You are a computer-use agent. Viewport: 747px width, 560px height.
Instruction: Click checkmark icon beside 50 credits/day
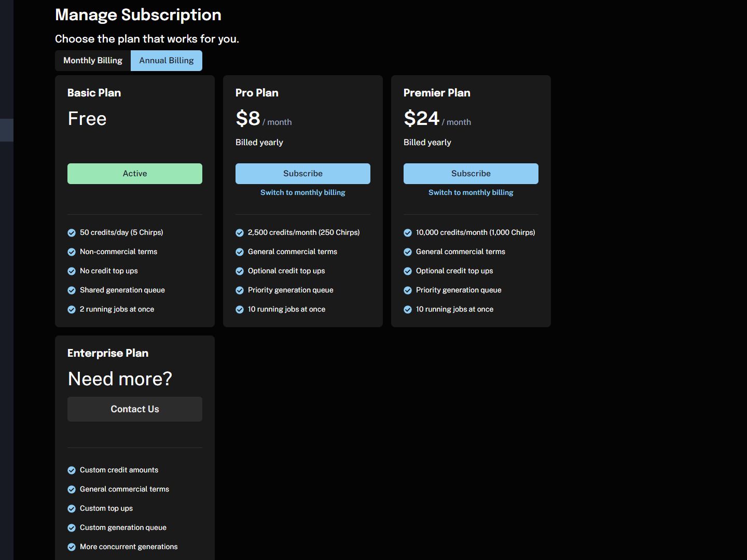(x=72, y=233)
